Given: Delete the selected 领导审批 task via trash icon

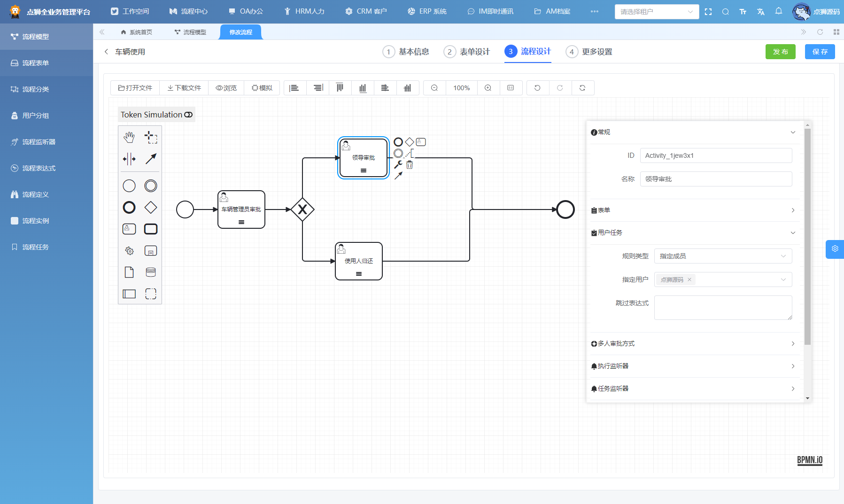Looking at the screenshot, I should click(x=410, y=165).
